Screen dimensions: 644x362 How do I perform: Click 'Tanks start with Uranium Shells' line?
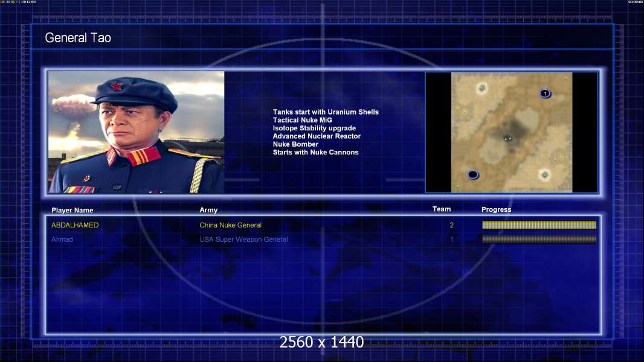pyautogui.click(x=326, y=112)
